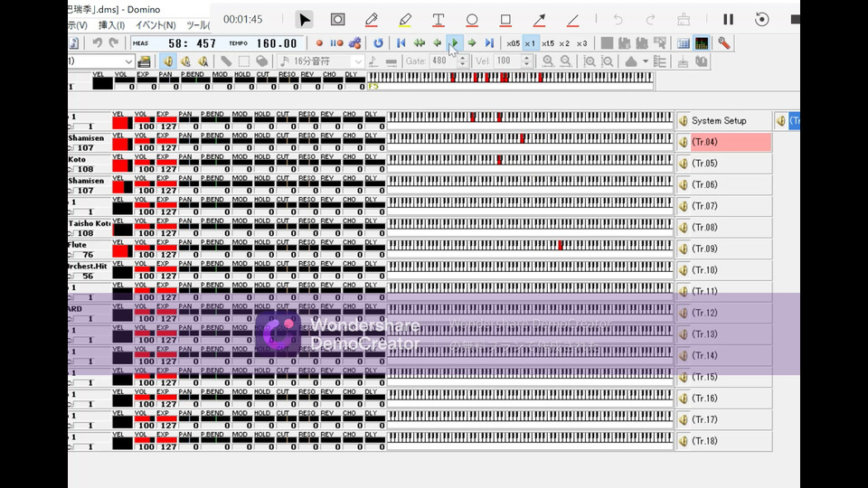Click the green play button
Viewport: 868px width, 488px height.
pyautogui.click(x=454, y=43)
